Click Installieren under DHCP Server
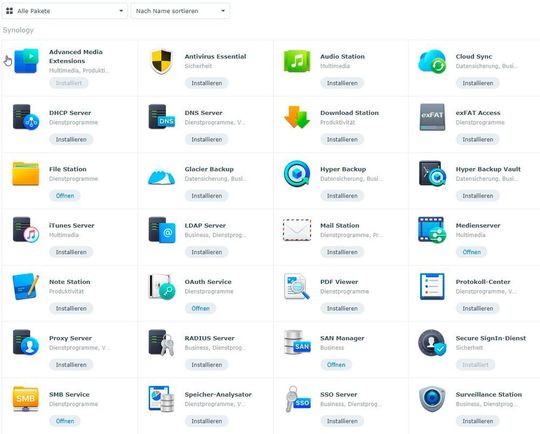 (71, 140)
